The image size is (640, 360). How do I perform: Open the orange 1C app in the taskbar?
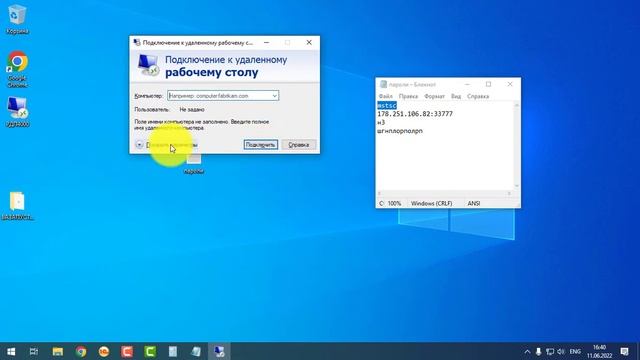104,351
